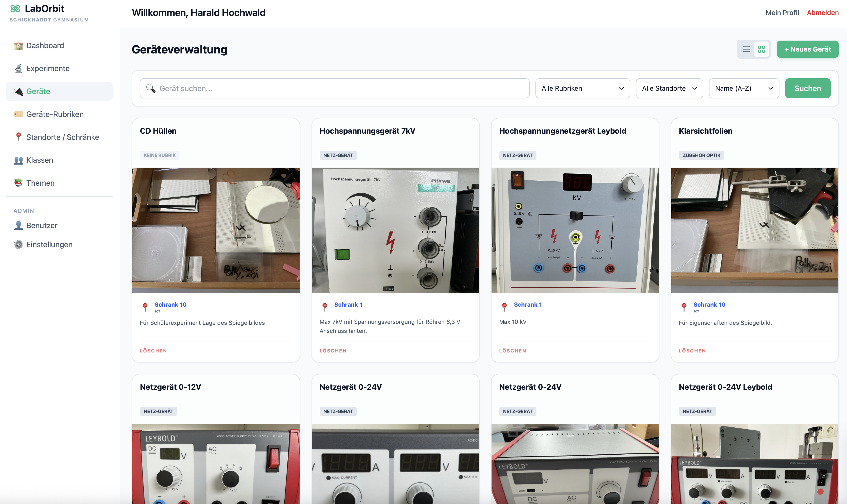
Task: Open Geräte-Rubriken via its tag icon
Action: (x=18, y=114)
